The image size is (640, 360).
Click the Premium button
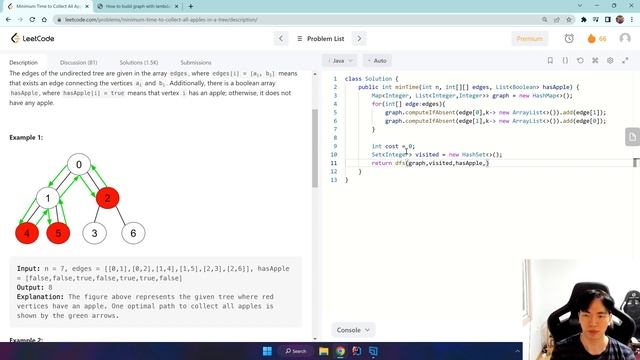[529, 38]
